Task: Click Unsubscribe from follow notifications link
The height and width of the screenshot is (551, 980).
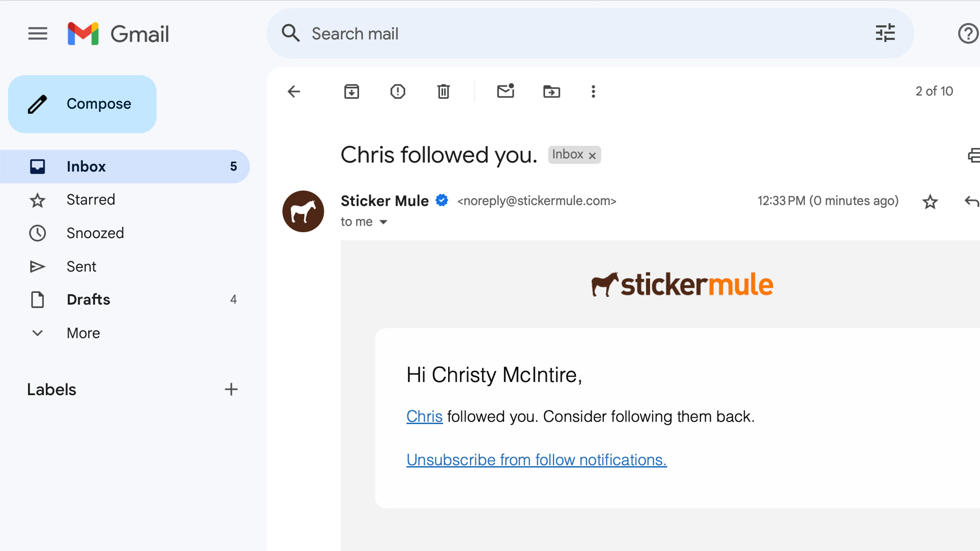Action: coord(536,460)
